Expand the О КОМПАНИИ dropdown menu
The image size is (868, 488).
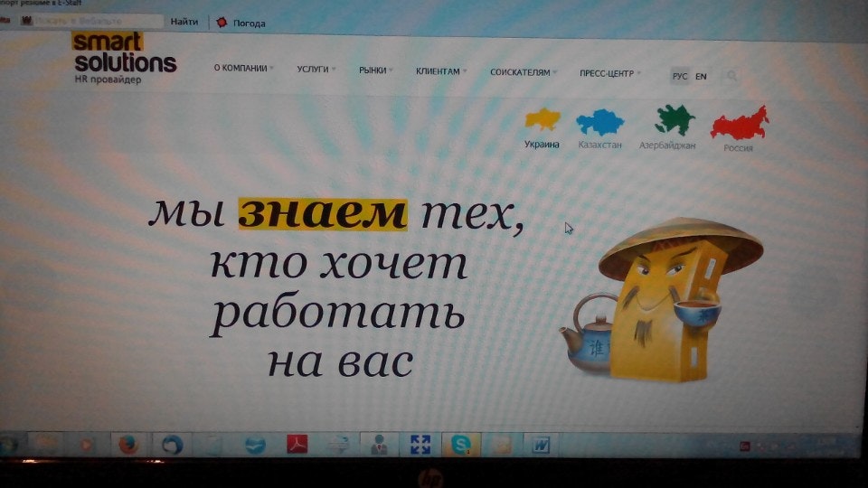tap(243, 68)
